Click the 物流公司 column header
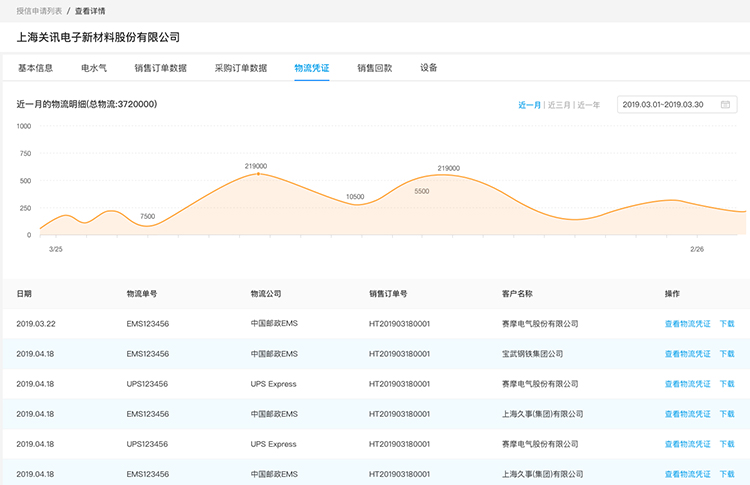The height and width of the screenshot is (485, 750). [266, 294]
